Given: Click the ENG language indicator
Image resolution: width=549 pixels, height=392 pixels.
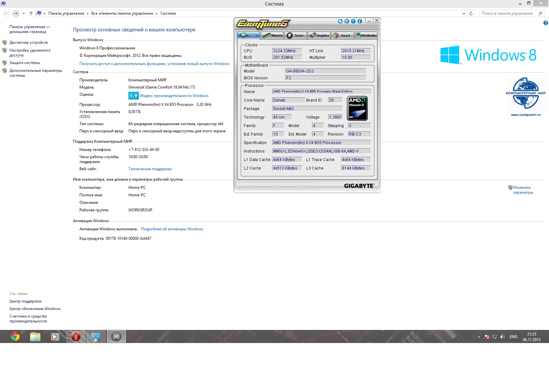Looking at the screenshot, I should click(x=513, y=337).
